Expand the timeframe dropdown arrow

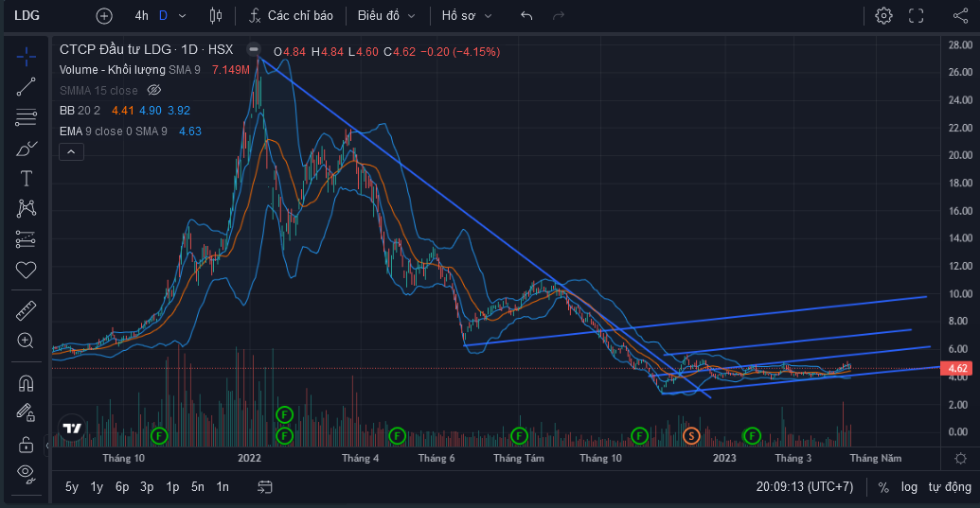(x=183, y=15)
